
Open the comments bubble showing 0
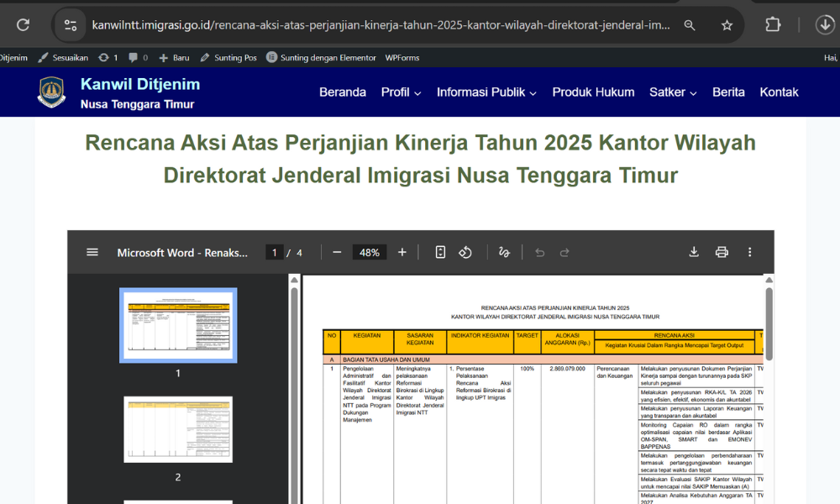139,58
